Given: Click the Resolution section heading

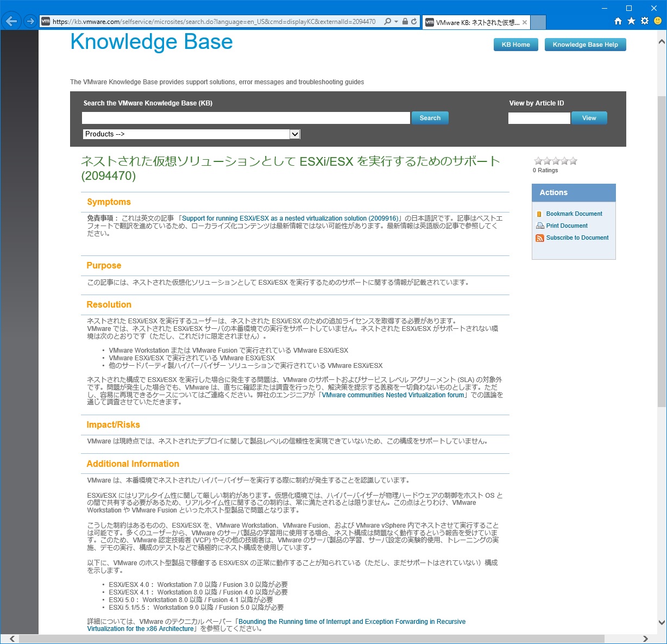Looking at the screenshot, I should coord(109,305).
